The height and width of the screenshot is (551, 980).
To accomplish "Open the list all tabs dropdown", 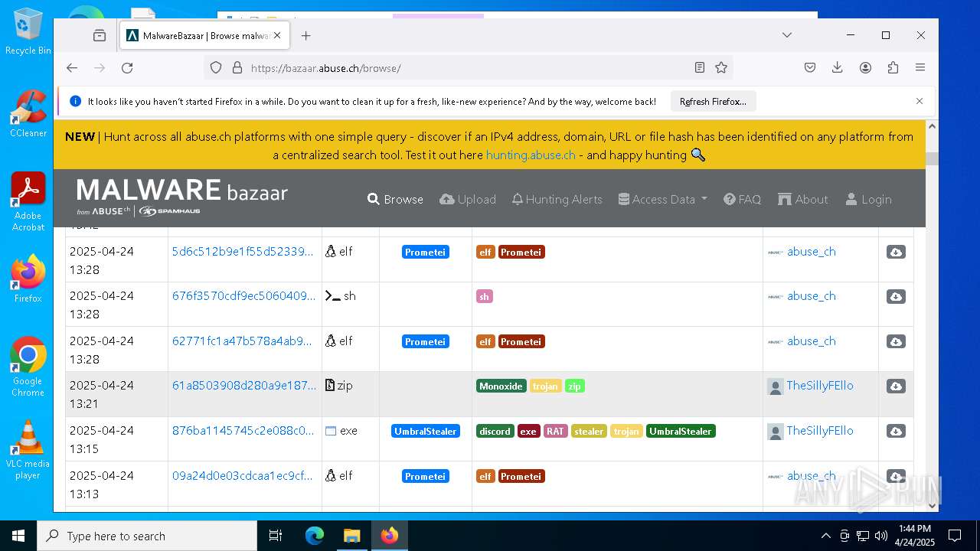I will [x=786, y=35].
